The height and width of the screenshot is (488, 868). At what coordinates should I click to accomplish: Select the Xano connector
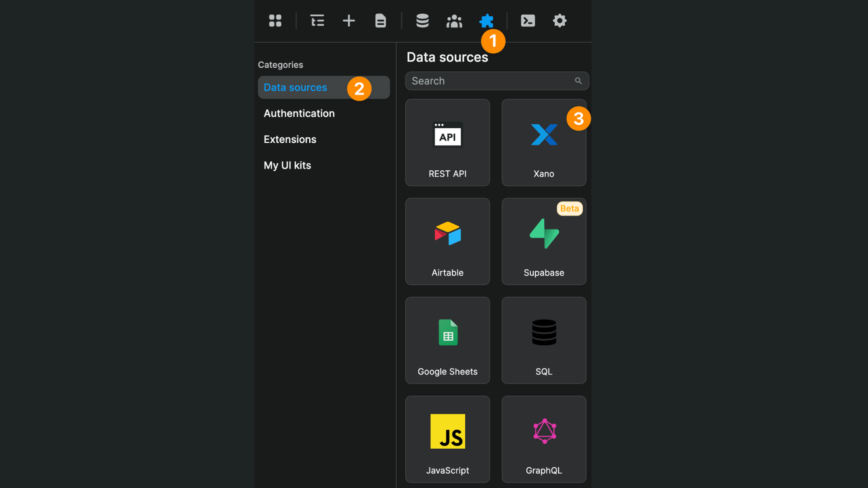(x=543, y=142)
